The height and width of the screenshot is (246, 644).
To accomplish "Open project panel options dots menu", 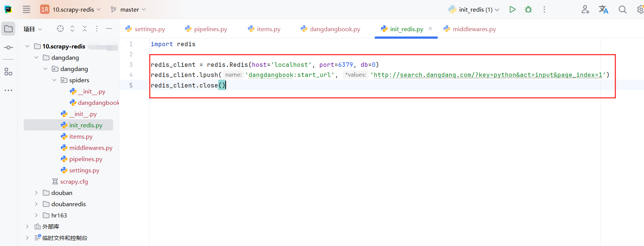I will click(97, 29).
